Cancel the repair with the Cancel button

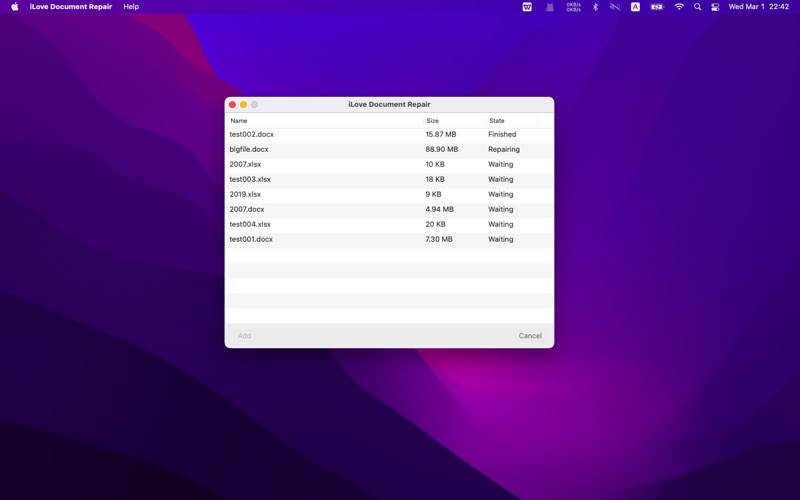[x=530, y=336]
